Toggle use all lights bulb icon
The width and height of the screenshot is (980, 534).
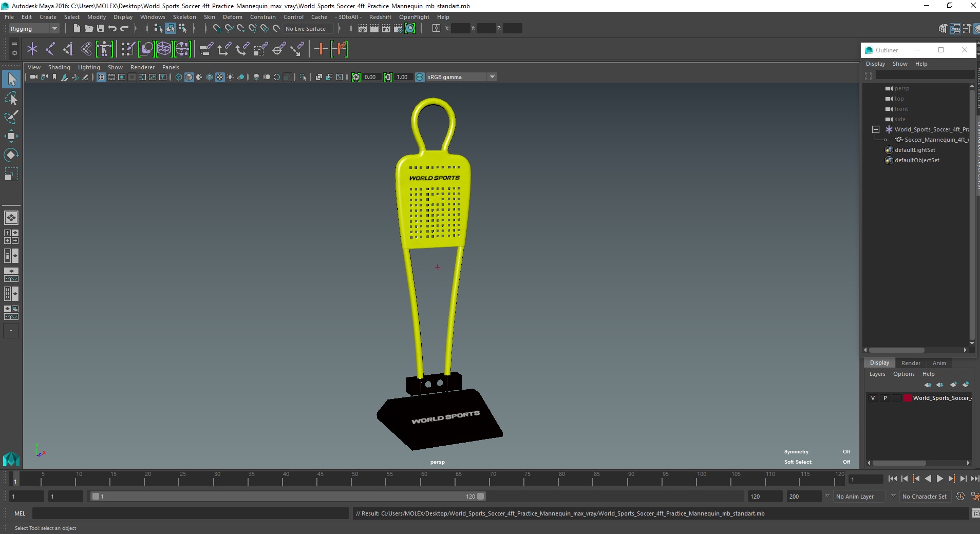tap(230, 77)
